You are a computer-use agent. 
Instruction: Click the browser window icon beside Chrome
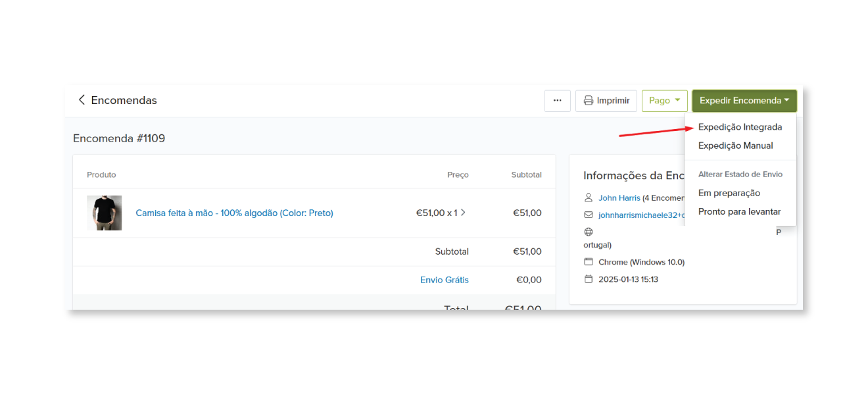click(589, 262)
